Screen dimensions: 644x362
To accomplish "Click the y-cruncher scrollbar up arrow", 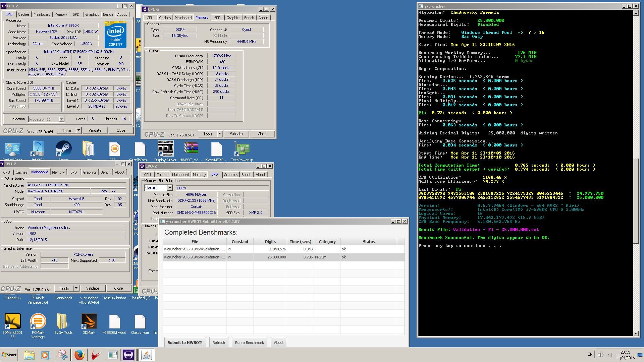I will 636,13.
